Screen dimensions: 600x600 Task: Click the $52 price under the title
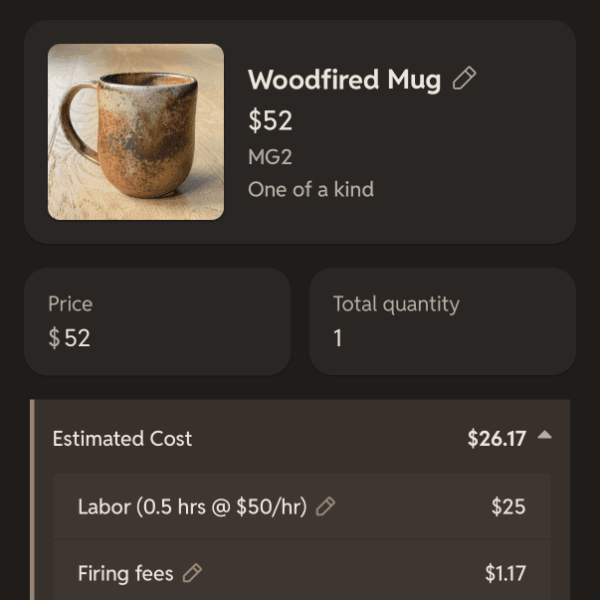tap(270, 120)
